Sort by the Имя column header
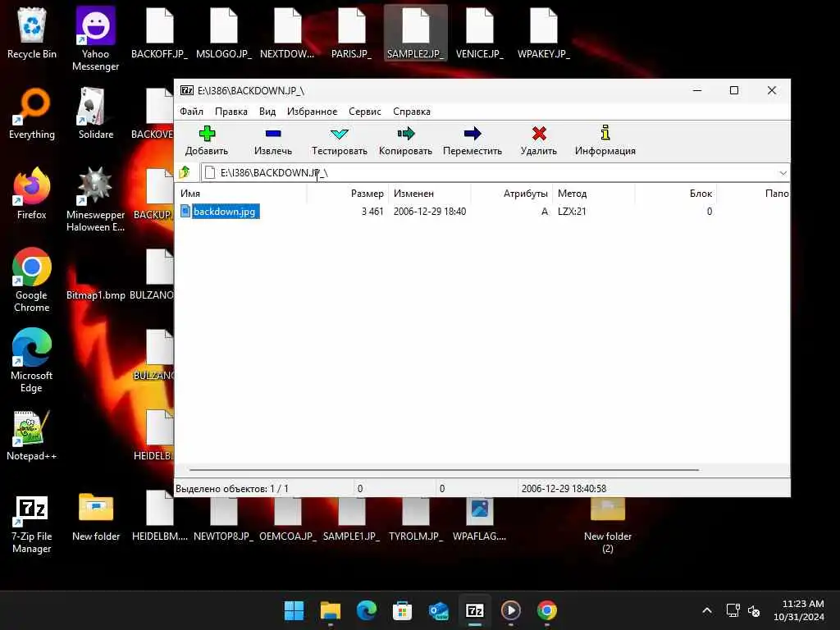 coord(242,194)
